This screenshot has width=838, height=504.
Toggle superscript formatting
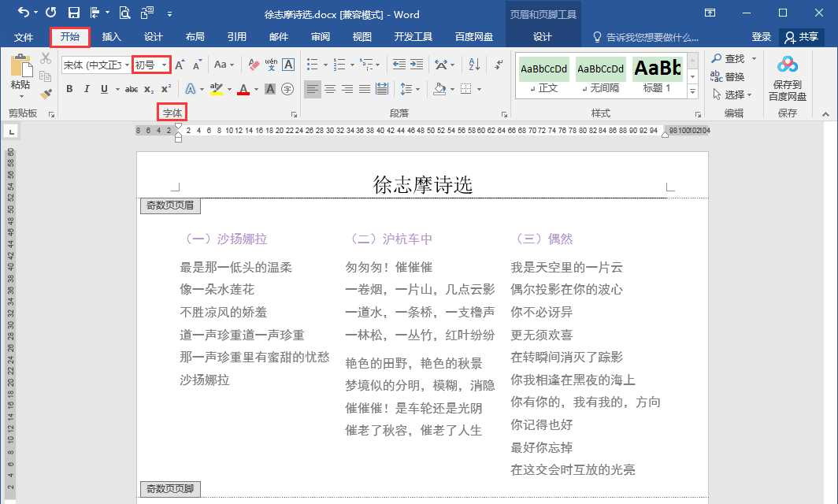(x=166, y=89)
